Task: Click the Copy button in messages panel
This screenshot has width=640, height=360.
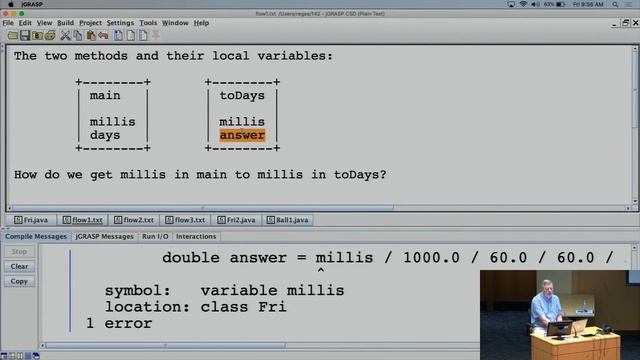Action: [19, 281]
